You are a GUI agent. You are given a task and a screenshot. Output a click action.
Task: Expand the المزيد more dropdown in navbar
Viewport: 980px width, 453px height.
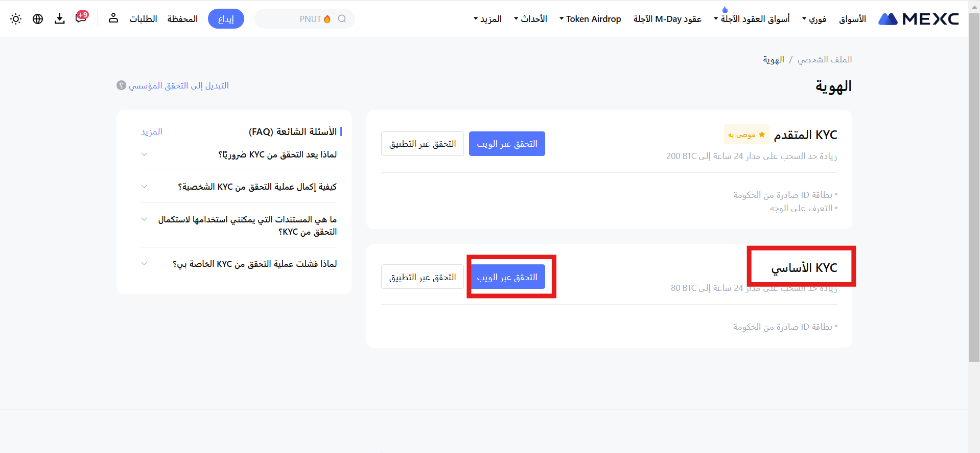point(487,19)
